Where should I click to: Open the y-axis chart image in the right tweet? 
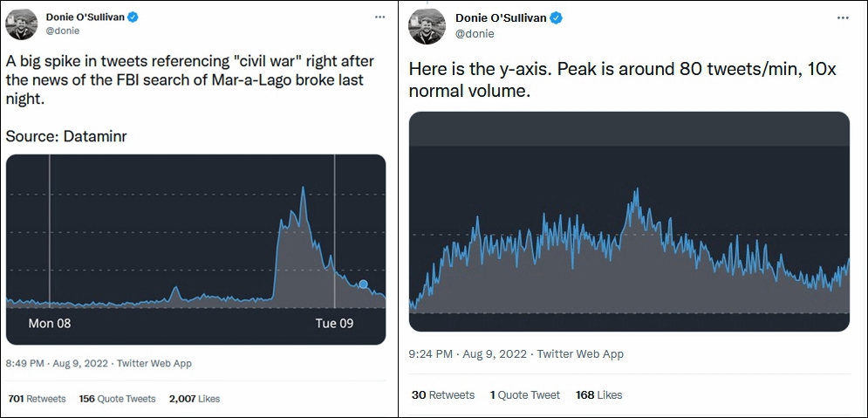[x=629, y=222]
